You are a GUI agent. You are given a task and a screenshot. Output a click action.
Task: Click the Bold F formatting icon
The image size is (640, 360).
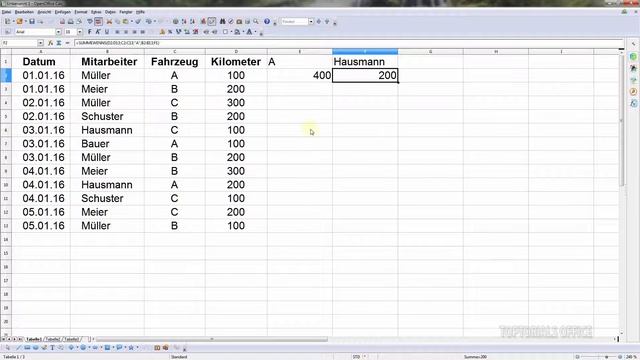click(x=89, y=32)
